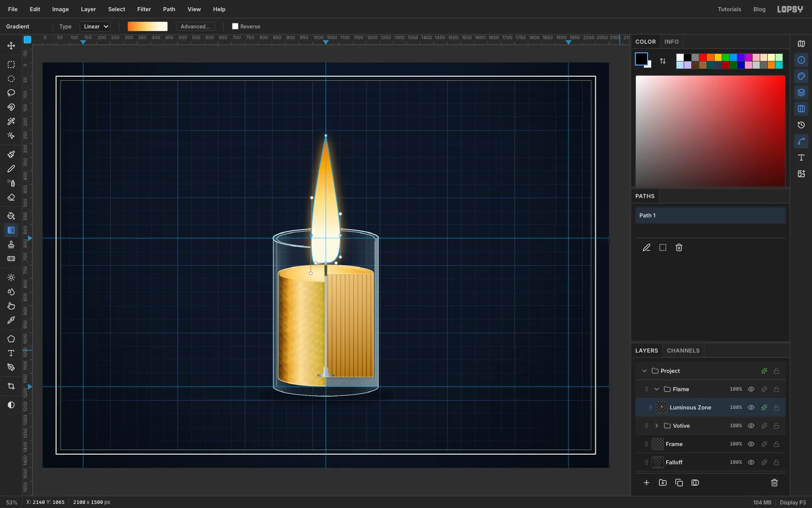The height and width of the screenshot is (508, 812).
Task: Select the Paint Bucket tool
Action: pos(11,216)
